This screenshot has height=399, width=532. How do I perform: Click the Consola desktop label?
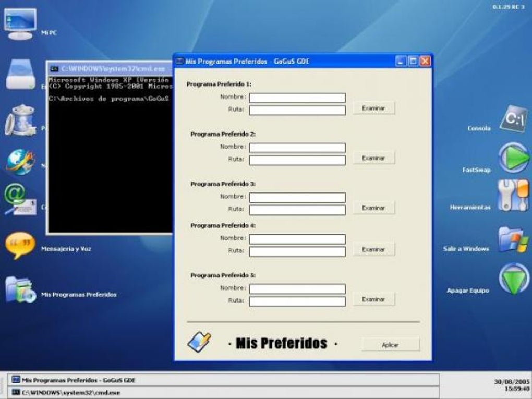point(479,128)
